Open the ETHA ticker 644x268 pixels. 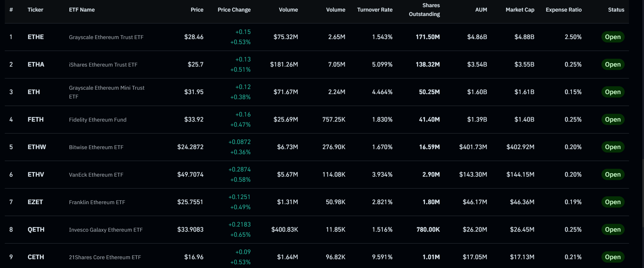pyautogui.click(x=36, y=65)
